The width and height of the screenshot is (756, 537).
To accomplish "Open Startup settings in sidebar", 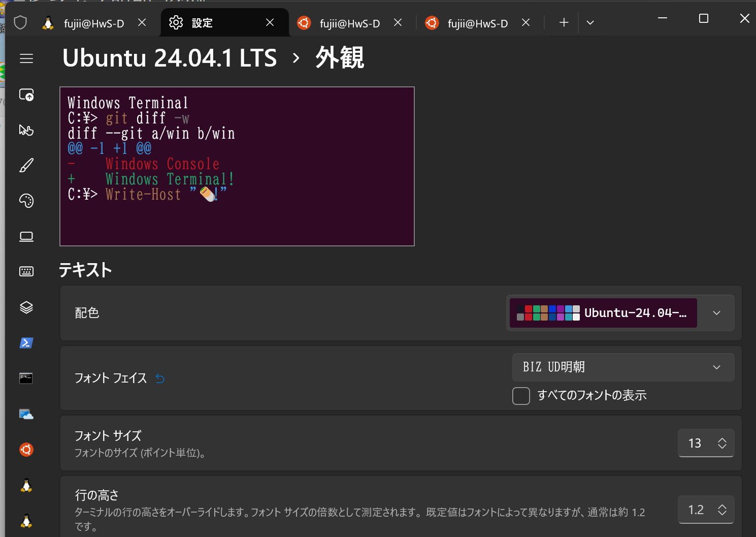I will pos(26,94).
